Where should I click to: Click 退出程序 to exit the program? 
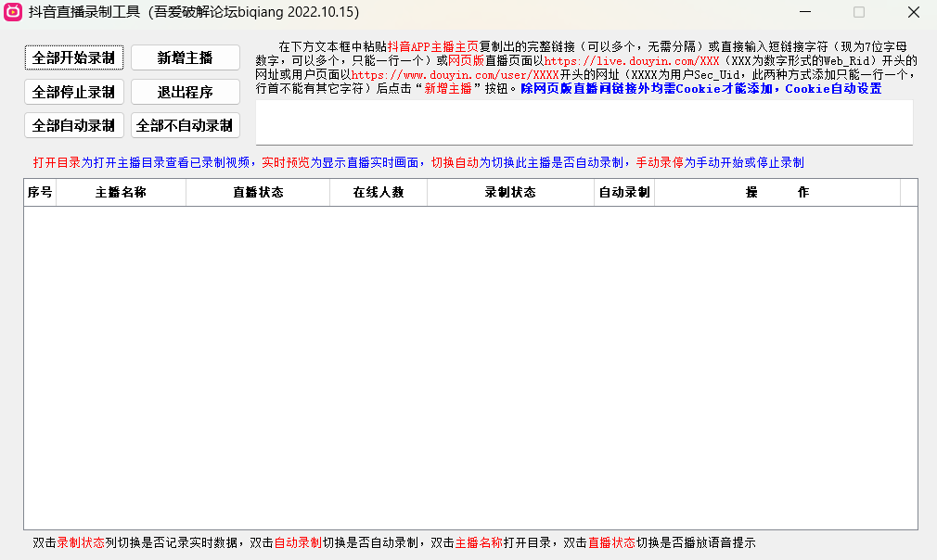pyautogui.click(x=186, y=92)
